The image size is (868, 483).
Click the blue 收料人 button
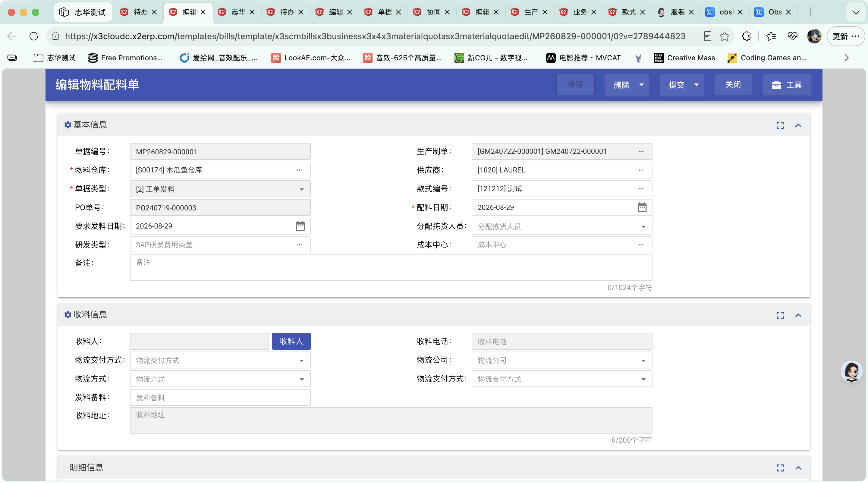pyautogui.click(x=291, y=341)
